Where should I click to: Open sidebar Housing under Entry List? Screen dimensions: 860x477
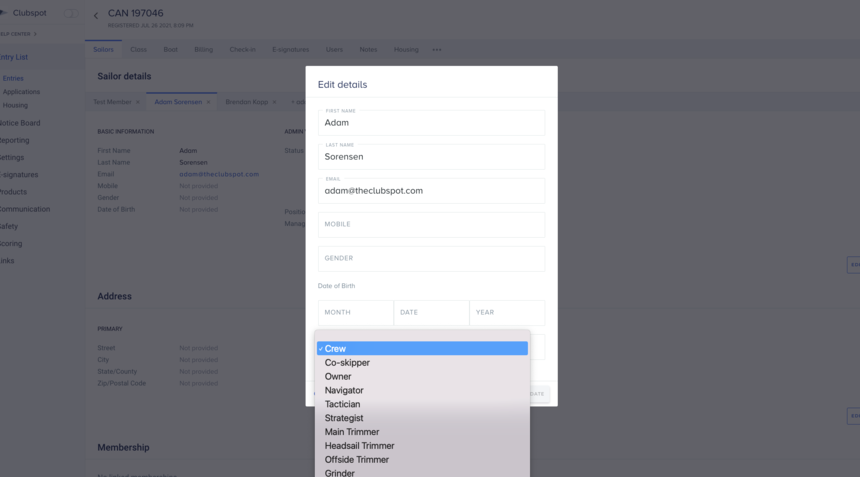[15, 105]
